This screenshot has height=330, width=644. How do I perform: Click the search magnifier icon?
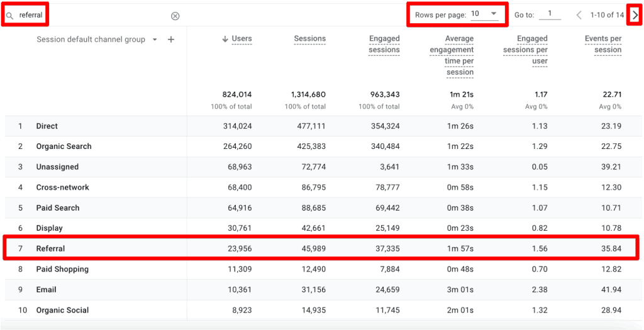pos(10,16)
